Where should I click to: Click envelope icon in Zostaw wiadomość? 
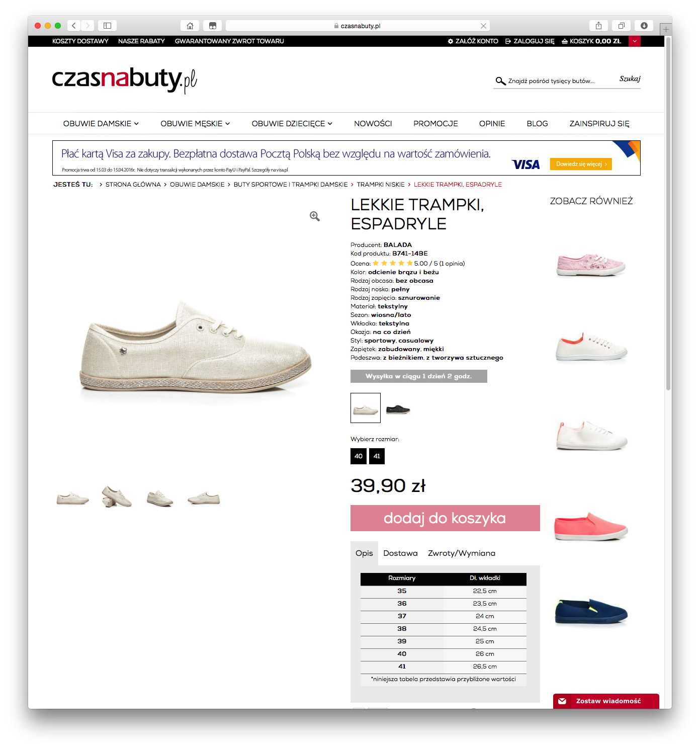pos(562,701)
